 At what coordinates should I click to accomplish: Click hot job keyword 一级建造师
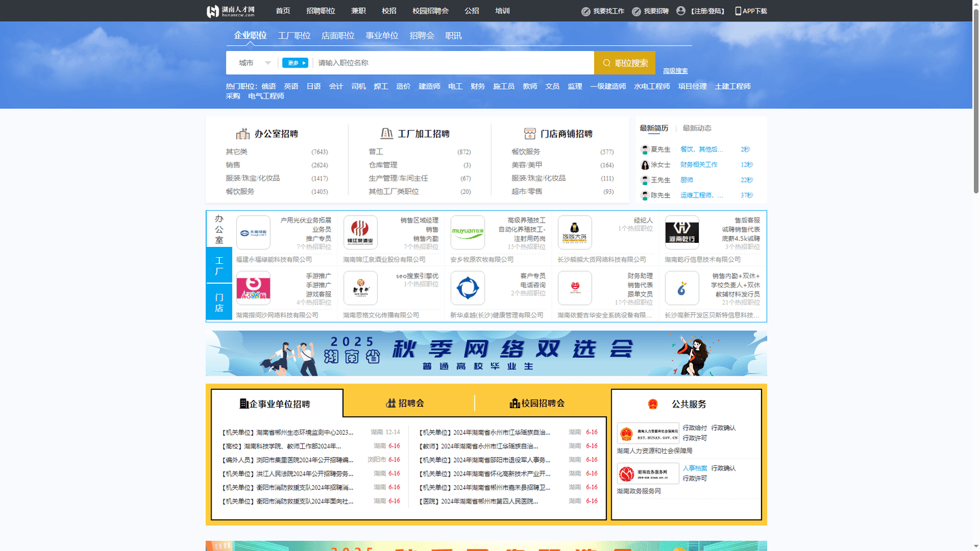(608, 86)
